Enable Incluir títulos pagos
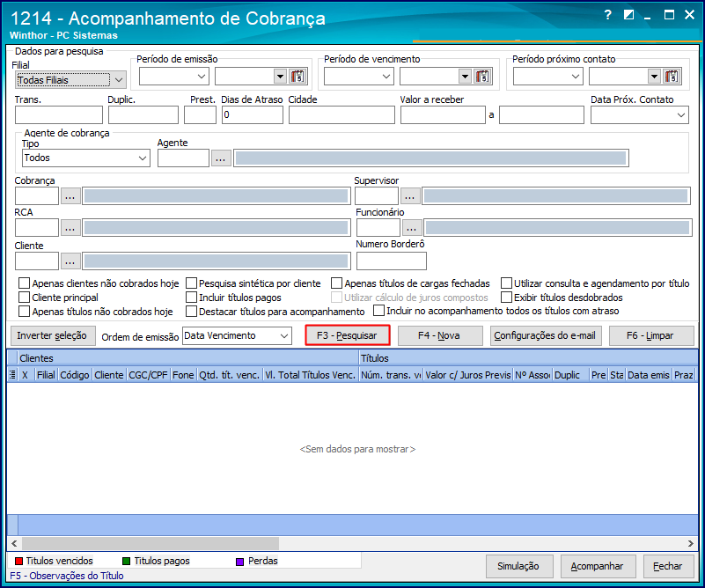 [192, 298]
